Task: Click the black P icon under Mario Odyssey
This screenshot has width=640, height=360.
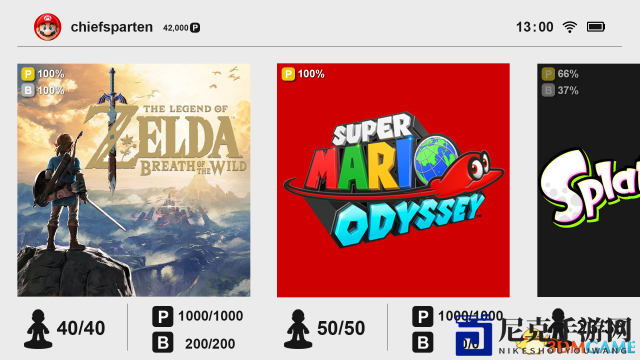Action: point(422,316)
